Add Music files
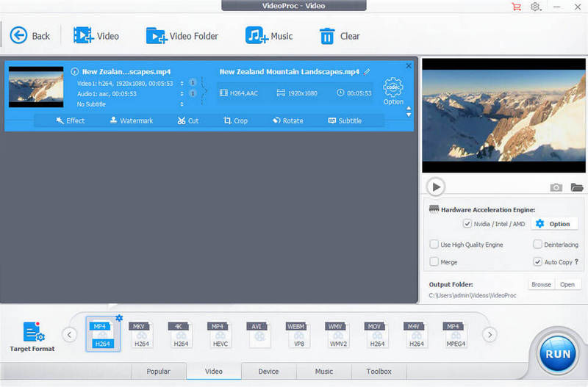The height and width of the screenshot is (387, 588). click(269, 36)
